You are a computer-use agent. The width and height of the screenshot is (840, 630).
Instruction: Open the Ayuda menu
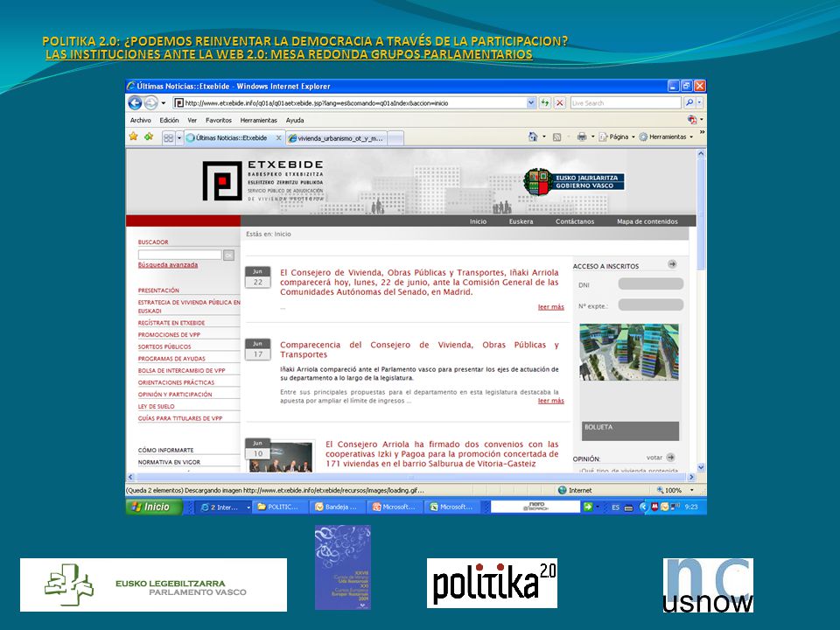click(295, 121)
